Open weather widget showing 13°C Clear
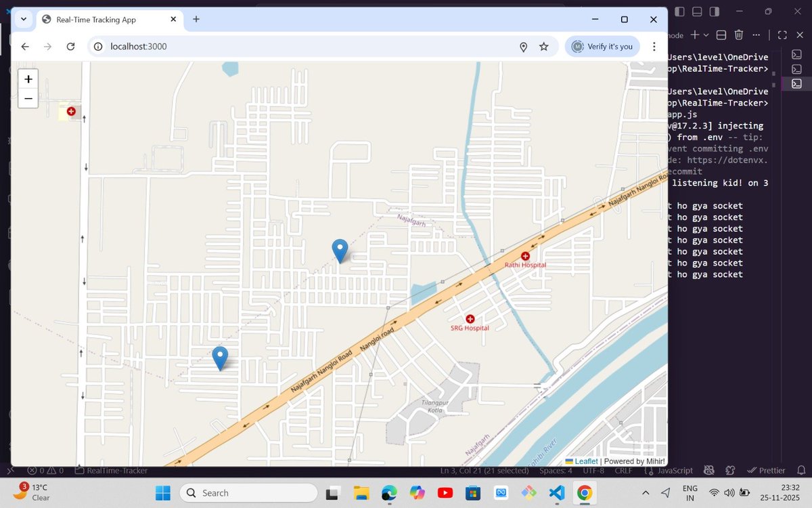Screen dimensions: 812x508 pyautogui.click(x=32, y=492)
